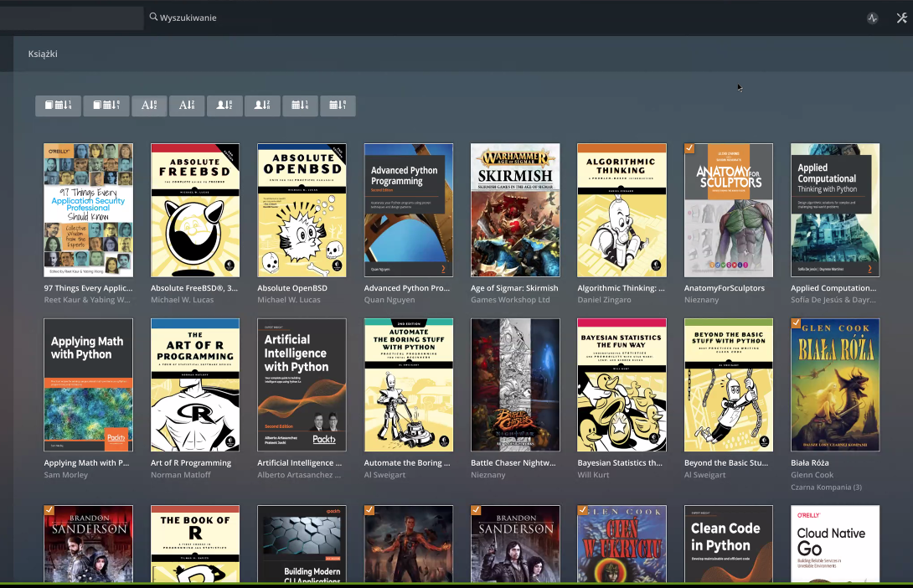Click the 'Age of Sigmar: Skirmish' title link
This screenshot has width=913, height=588.
coord(514,287)
